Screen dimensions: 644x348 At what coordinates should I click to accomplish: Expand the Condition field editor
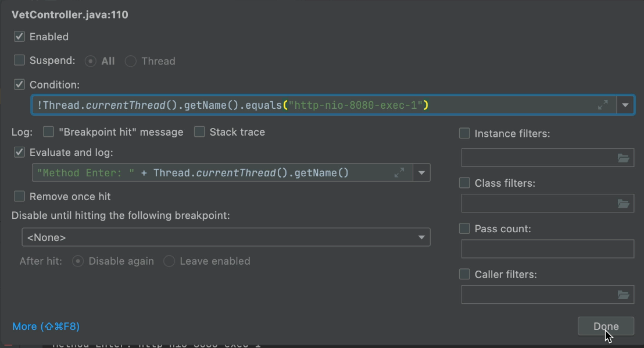(603, 105)
